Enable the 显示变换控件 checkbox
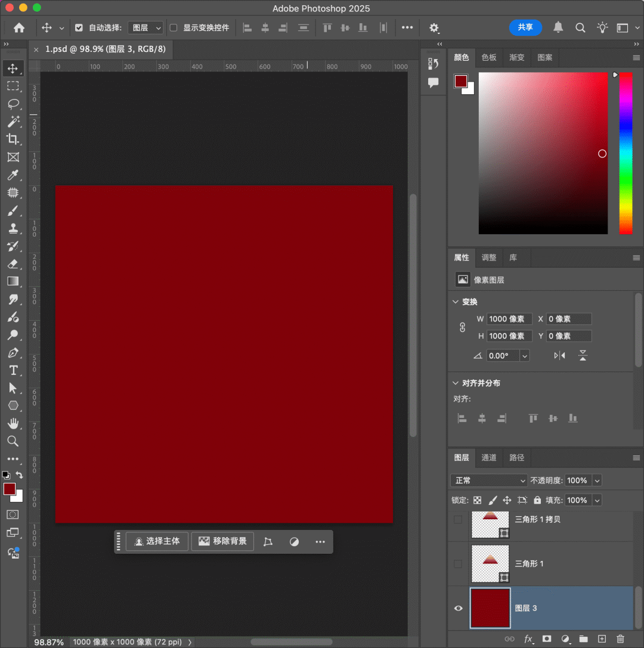Image resolution: width=644 pixels, height=648 pixels. pyautogui.click(x=174, y=28)
